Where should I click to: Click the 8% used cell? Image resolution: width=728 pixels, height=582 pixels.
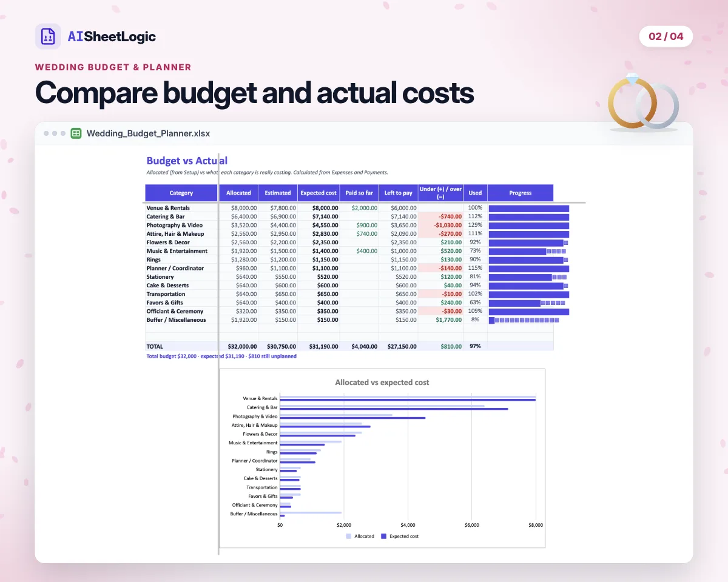pos(475,319)
